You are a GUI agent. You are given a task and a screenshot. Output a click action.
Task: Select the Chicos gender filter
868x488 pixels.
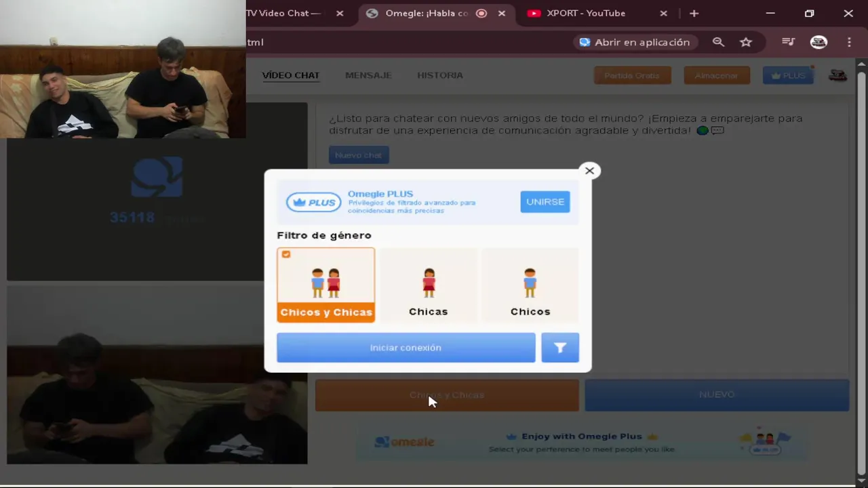point(530,285)
